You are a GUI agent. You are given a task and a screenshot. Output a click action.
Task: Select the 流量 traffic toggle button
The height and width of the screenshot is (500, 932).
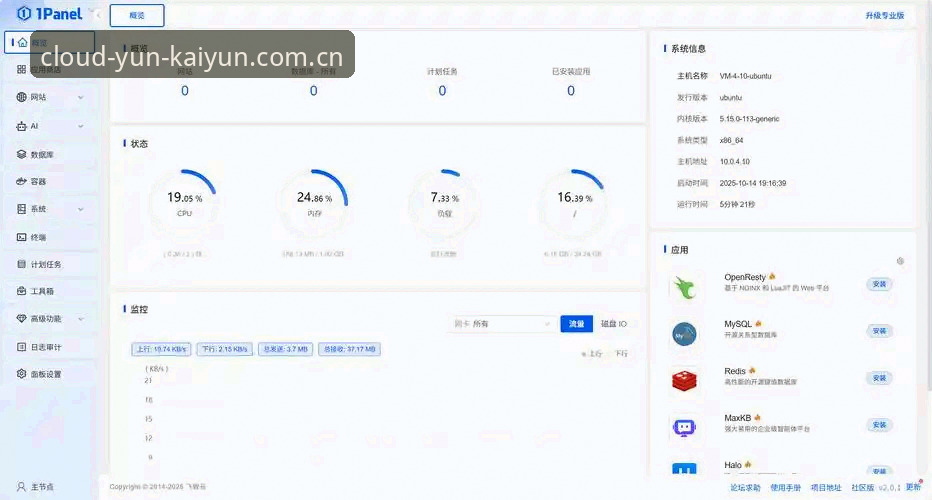point(577,323)
